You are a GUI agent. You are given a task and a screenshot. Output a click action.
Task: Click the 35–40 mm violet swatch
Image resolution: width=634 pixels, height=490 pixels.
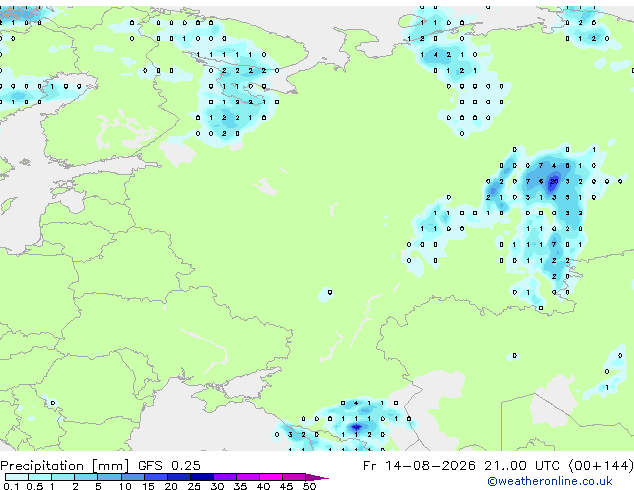(x=248, y=477)
